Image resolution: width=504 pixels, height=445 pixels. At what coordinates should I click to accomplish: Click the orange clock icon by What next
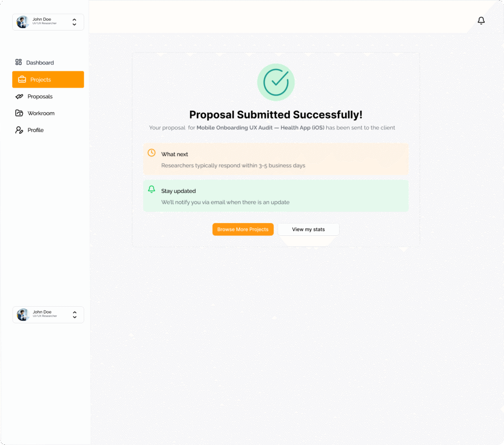click(x=152, y=153)
